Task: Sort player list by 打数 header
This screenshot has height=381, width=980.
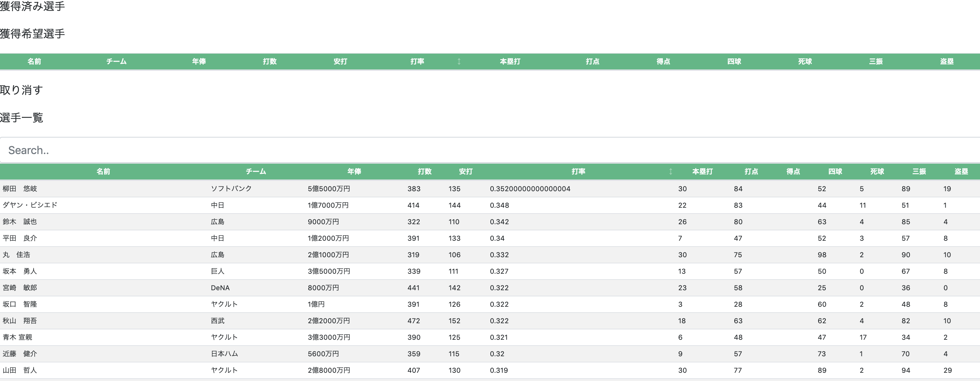Action: pyautogui.click(x=425, y=172)
